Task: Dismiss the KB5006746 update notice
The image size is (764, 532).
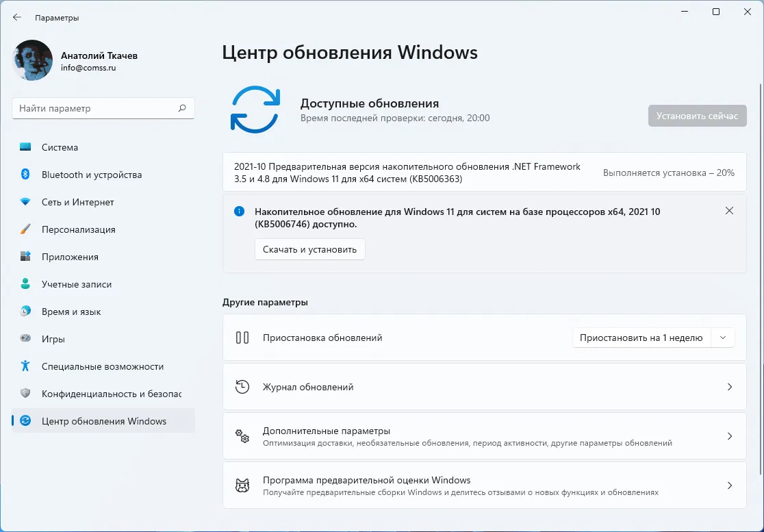Action: 729,211
